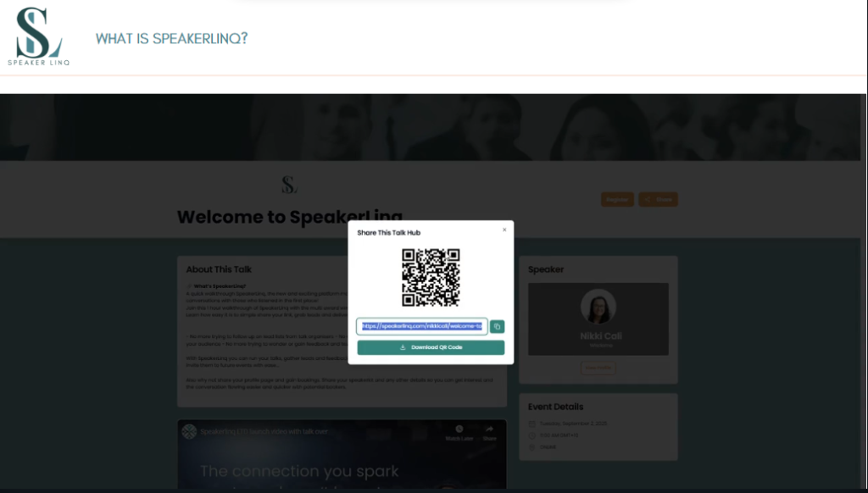The image size is (868, 493).
Task: Click the calendar icon in Event Details
Action: point(531,424)
